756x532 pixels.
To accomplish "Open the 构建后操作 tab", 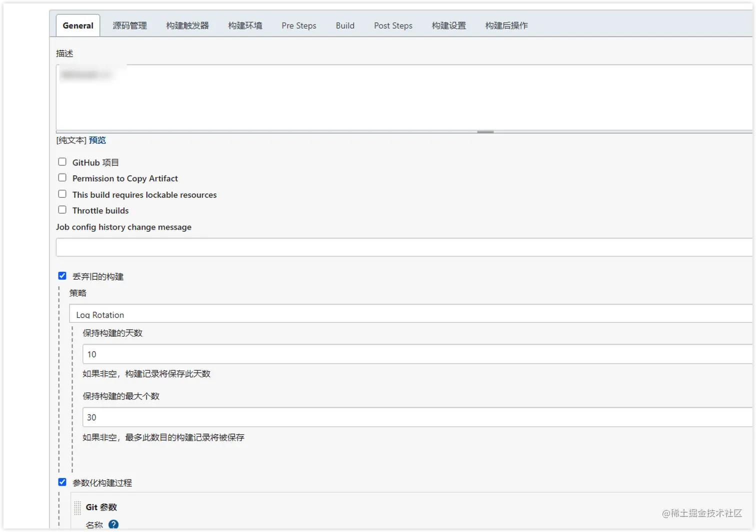I will point(506,25).
